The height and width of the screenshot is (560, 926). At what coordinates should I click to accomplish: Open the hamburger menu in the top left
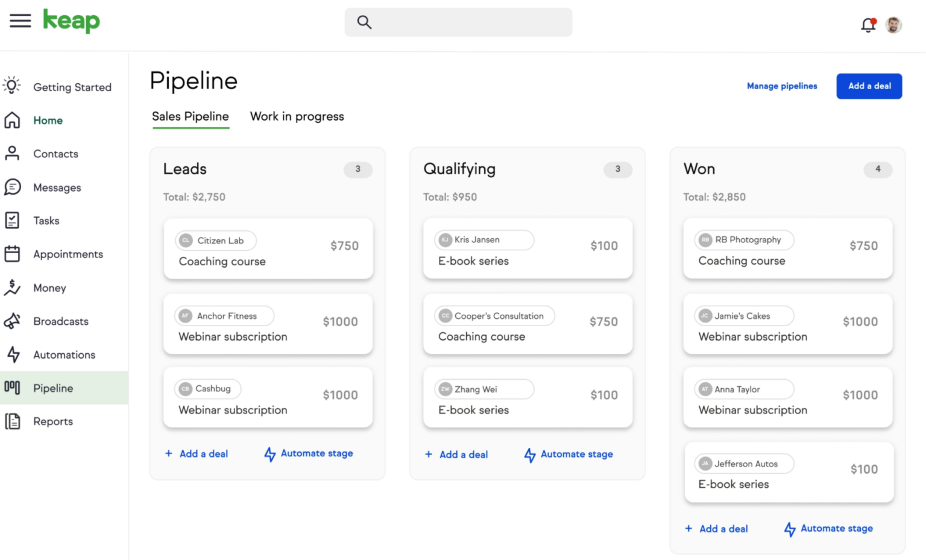pyautogui.click(x=20, y=20)
